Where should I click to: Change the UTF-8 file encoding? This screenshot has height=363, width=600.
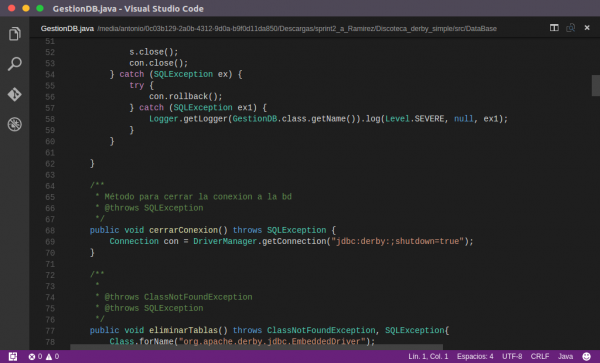512,356
